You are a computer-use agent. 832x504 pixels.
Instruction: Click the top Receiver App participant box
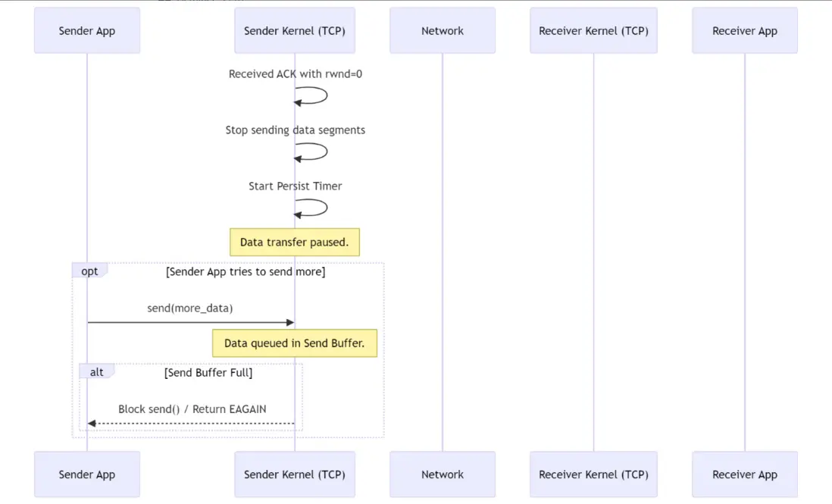click(744, 31)
